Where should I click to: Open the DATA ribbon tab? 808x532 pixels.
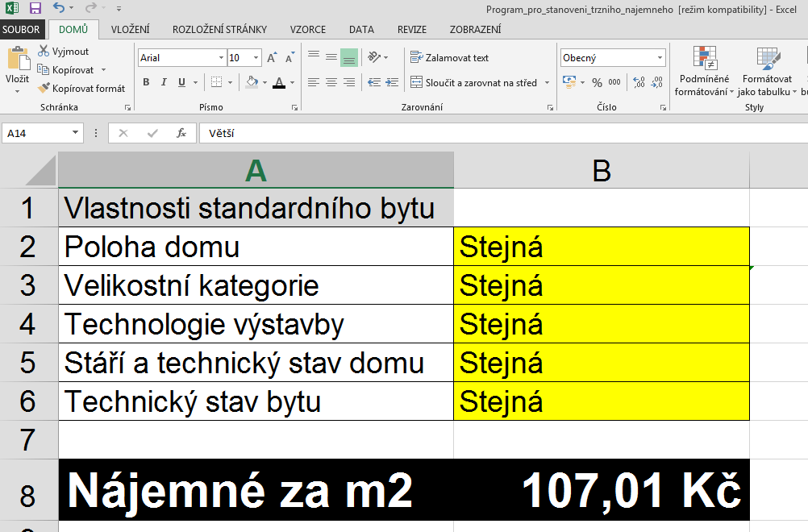(361, 29)
